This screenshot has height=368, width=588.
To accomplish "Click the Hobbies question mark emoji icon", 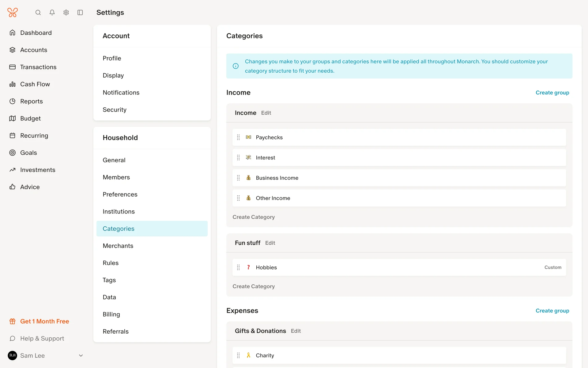I will 248,267.
